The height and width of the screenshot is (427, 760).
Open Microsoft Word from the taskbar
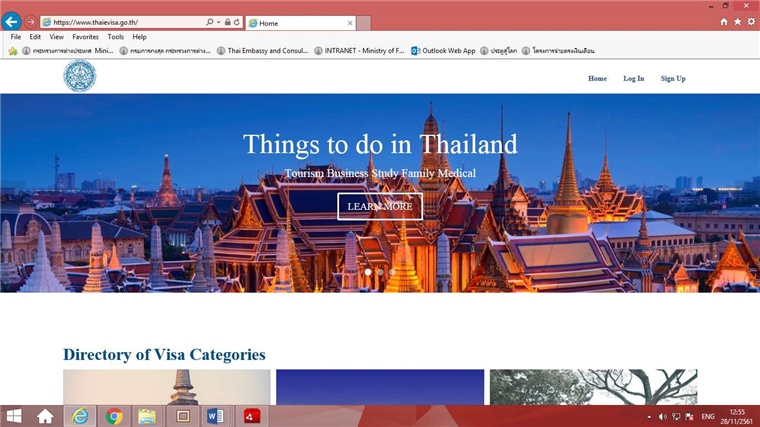coord(215,416)
